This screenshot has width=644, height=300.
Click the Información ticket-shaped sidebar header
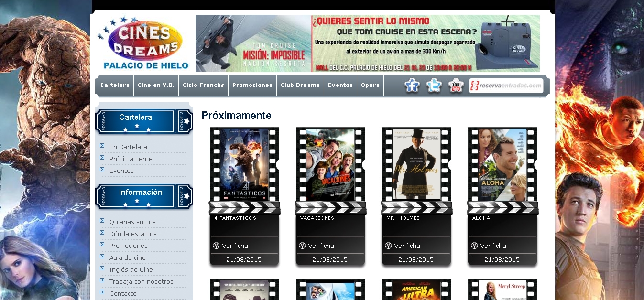(144, 196)
